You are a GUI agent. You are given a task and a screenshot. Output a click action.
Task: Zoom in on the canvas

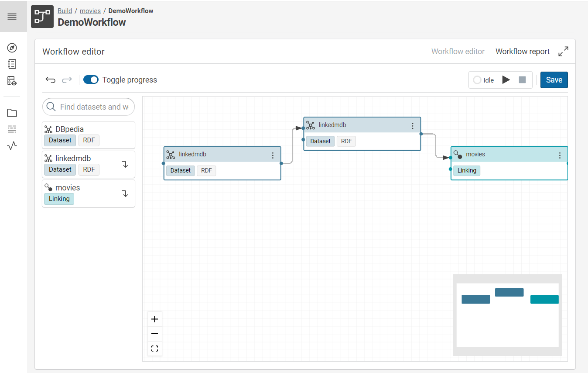154,319
